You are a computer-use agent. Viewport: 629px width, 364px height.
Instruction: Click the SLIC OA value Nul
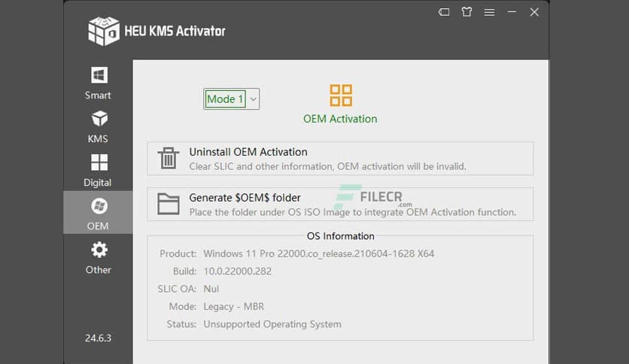(x=211, y=289)
